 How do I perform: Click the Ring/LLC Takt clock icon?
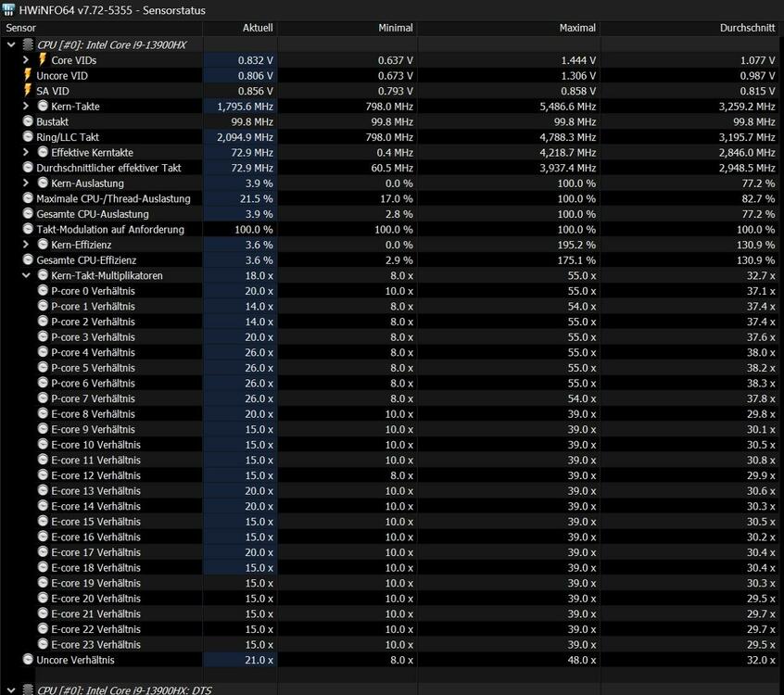(28, 137)
